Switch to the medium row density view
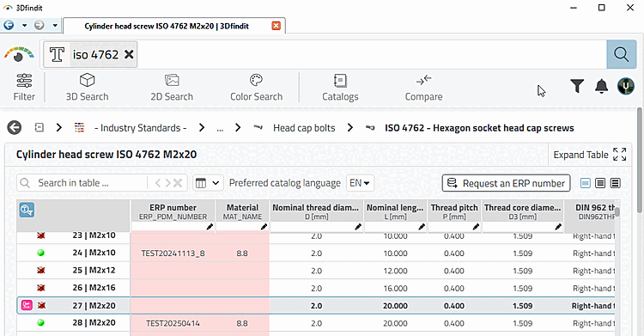The width and height of the screenshot is (644, 336). (600, 183)
